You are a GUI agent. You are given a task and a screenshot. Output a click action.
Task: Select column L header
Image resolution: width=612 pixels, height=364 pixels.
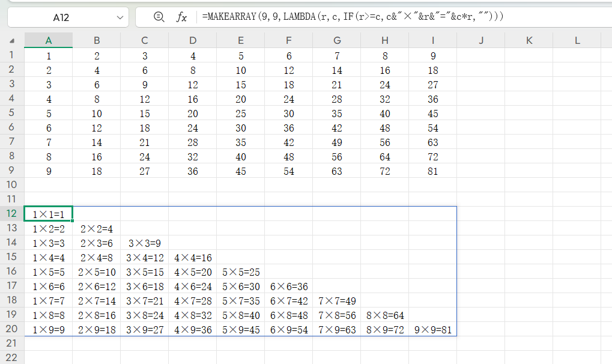pyautogui.click(x=577, y=40)
